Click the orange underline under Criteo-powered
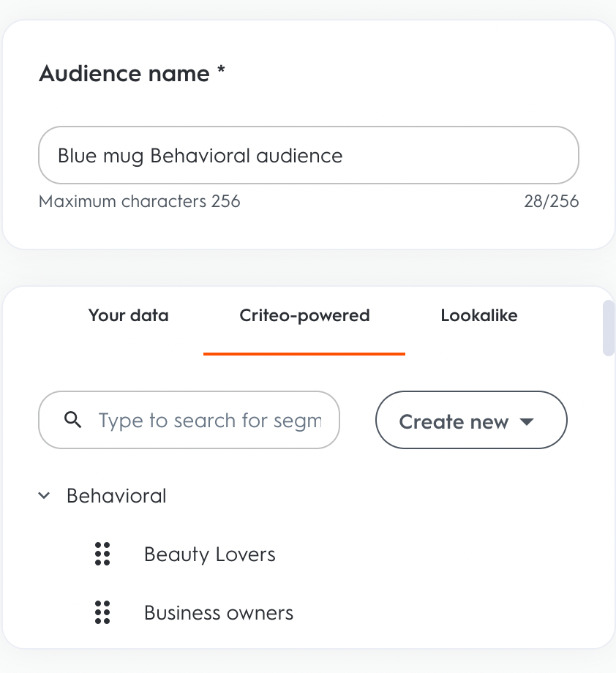This screenshot has width=616, height=673. (x=304, y=353)
